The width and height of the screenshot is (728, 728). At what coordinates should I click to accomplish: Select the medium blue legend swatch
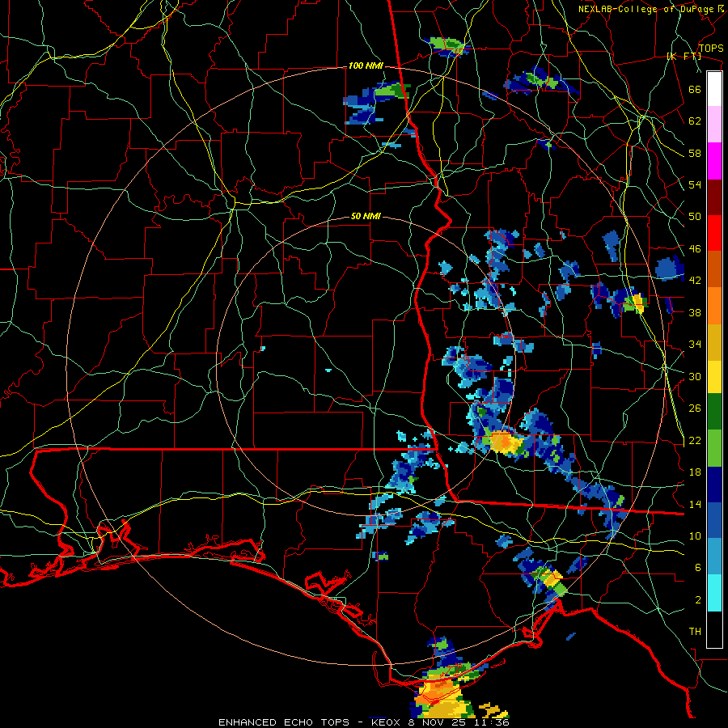pos(714,521)
